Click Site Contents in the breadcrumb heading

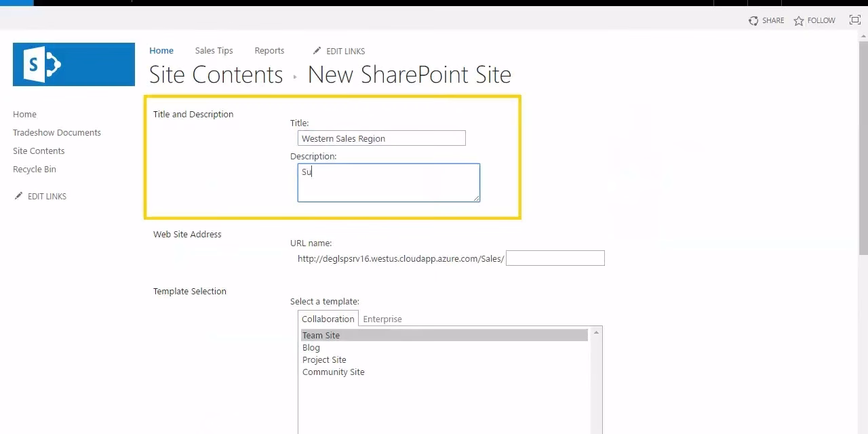coord(216,75)
